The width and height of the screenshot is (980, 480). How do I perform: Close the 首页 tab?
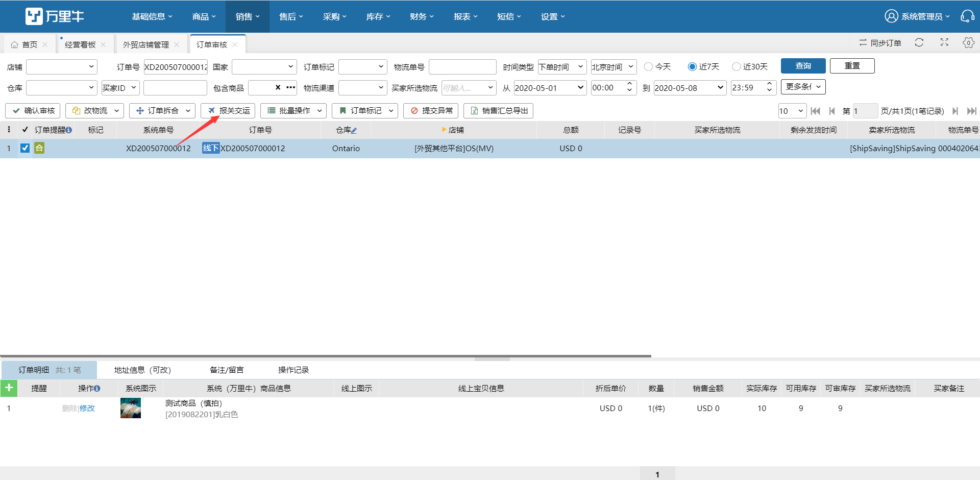tap(45, 45)
